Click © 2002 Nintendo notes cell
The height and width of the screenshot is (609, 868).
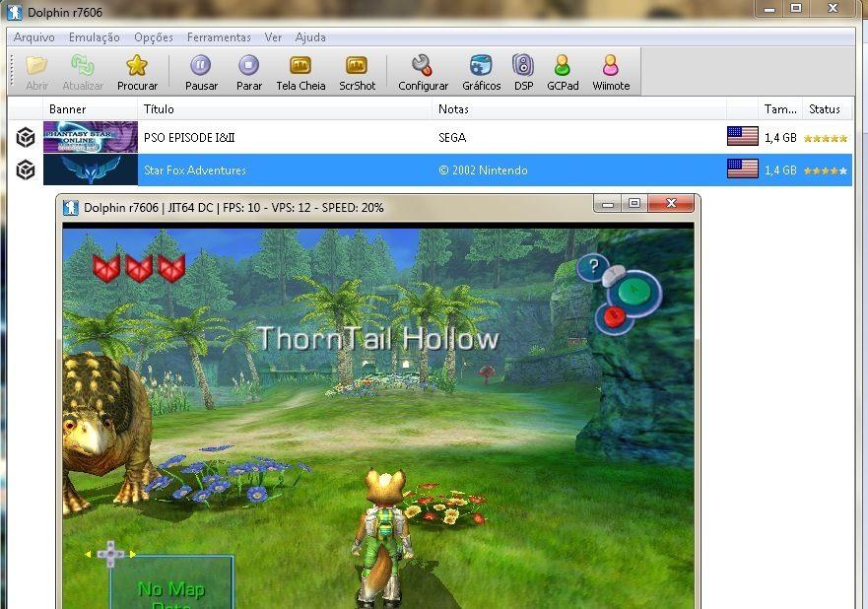click(x=483, y=169)
